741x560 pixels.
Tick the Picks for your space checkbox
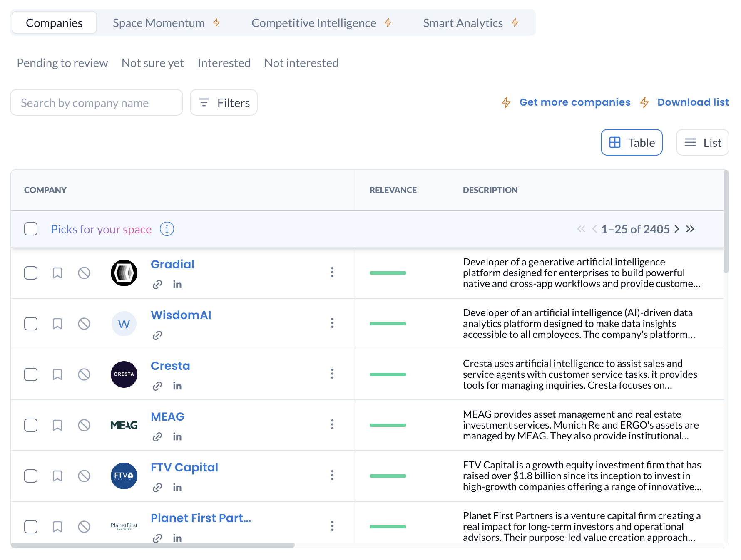coord(31,229)
